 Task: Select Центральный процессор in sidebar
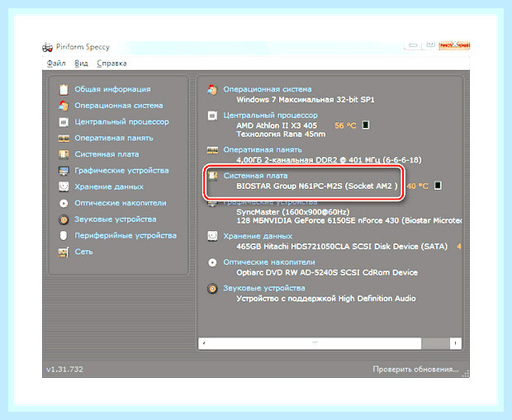pyautogui.click(x=121, y=122)
